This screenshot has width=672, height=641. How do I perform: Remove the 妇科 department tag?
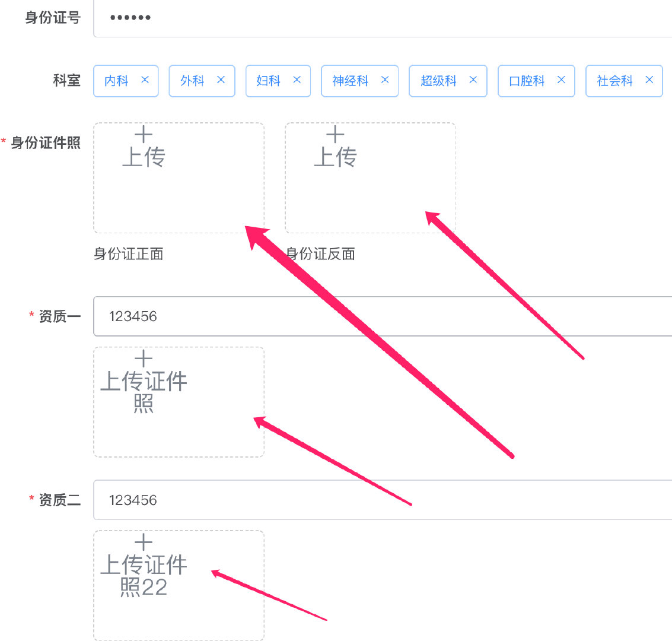[x=296, y=81]
